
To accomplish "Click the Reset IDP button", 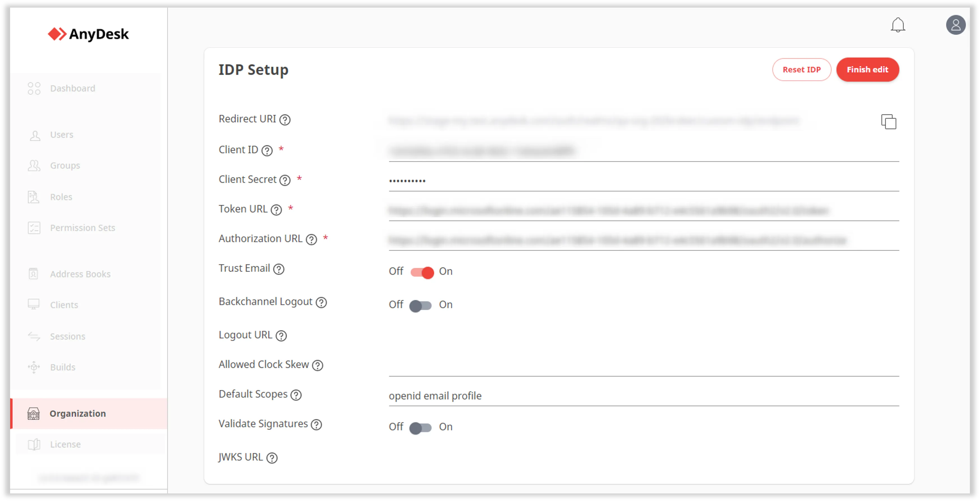I will [x=801, y=70].
